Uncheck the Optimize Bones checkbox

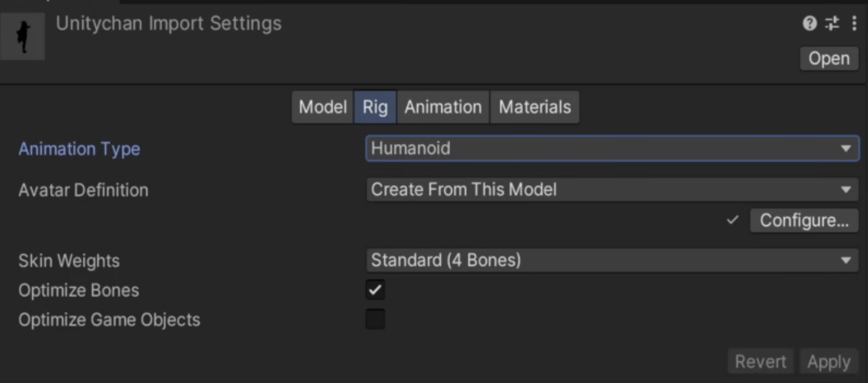375,290
